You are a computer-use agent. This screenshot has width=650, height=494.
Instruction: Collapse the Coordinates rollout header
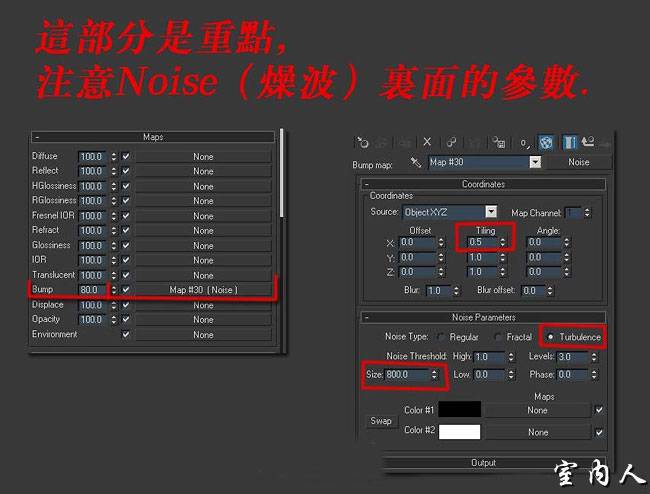coord(483,184)
